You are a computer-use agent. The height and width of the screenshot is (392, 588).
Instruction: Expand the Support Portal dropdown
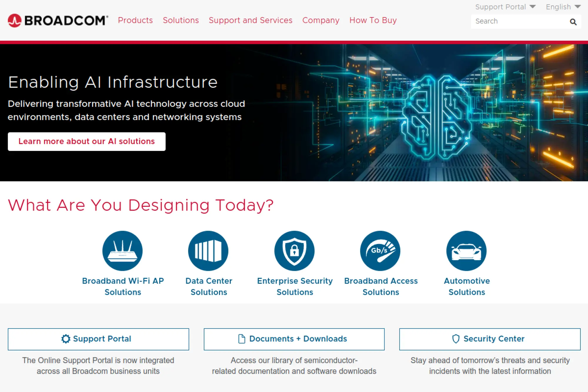506,6
